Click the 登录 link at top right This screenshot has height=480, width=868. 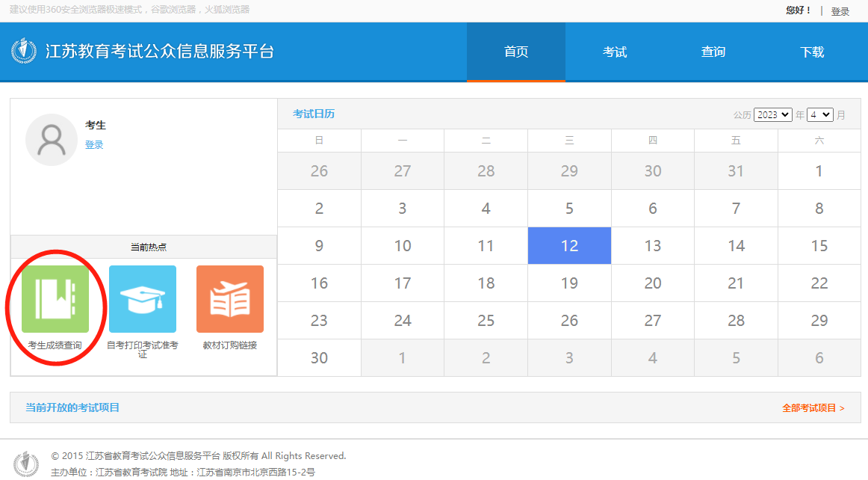click(840, 11)
